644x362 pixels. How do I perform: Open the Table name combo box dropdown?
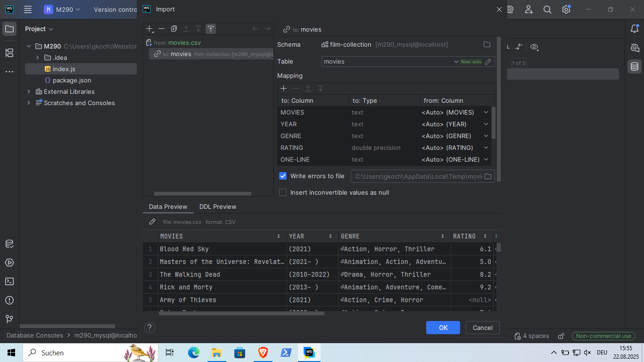point(456,62)
